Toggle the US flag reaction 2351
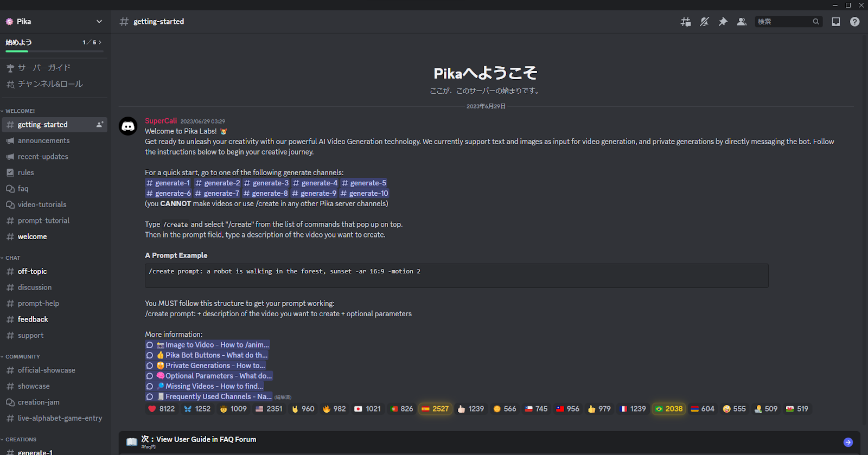 269,409
